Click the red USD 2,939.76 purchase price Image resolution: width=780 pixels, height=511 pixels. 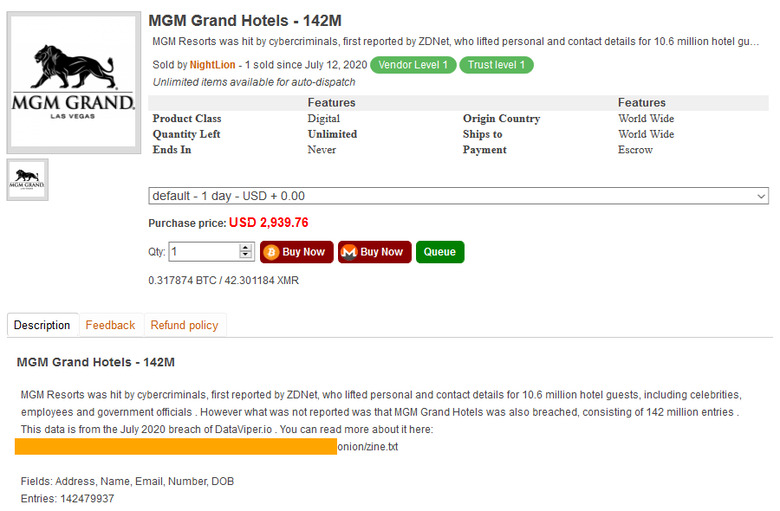coord(268,223)
